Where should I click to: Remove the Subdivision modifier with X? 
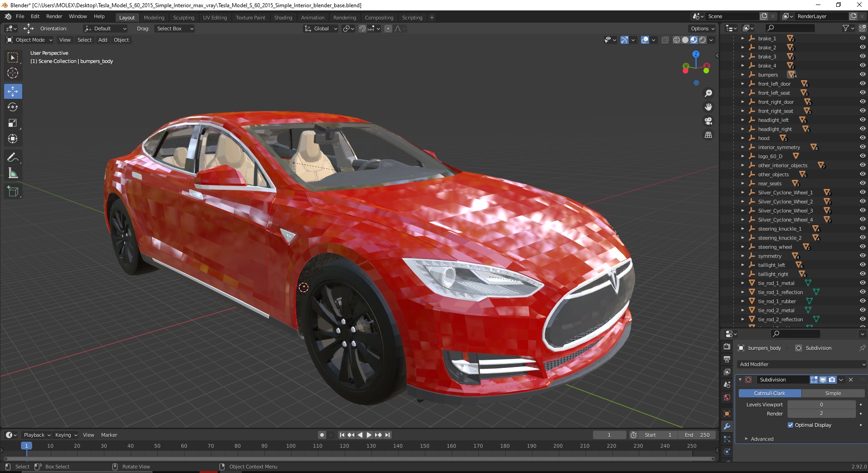851,380
